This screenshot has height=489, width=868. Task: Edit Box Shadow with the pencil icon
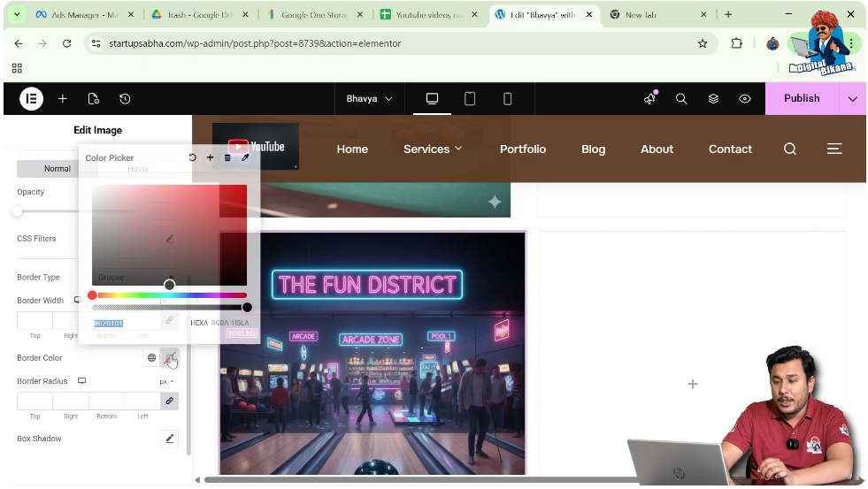[x=170, y=439]
